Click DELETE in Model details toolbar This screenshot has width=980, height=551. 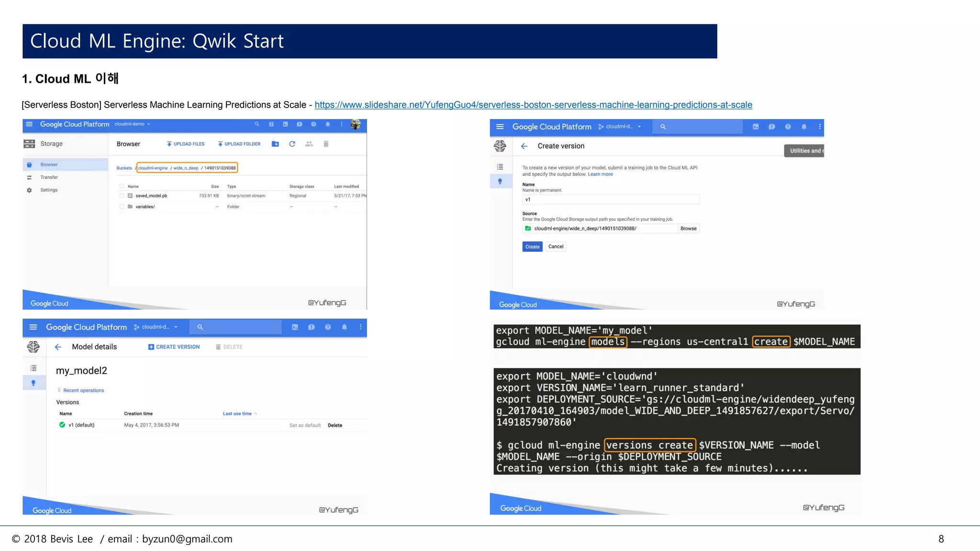coord(229,347)
